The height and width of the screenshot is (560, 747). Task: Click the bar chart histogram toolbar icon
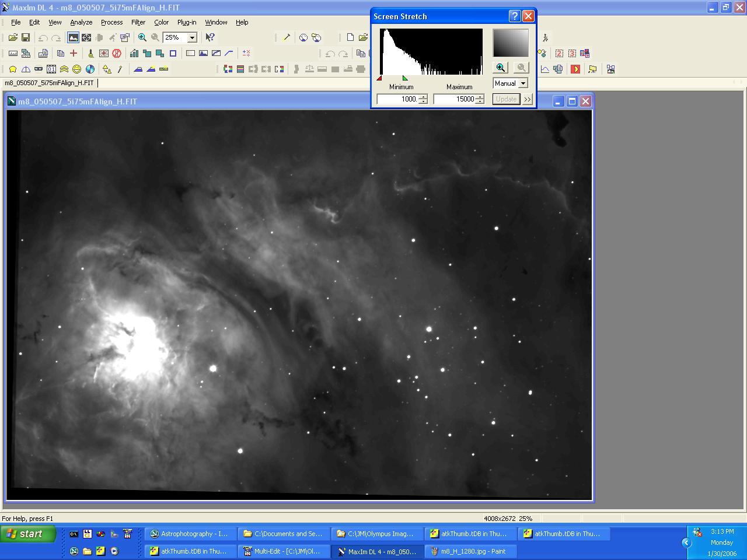point(134,53)
